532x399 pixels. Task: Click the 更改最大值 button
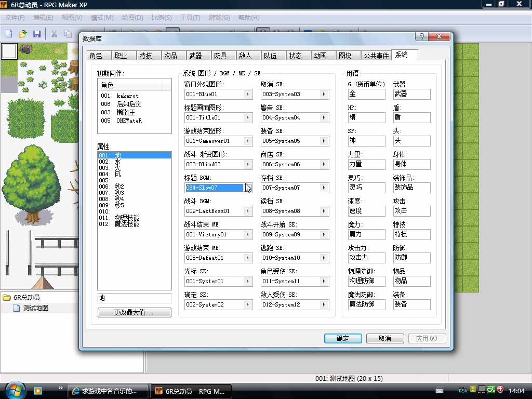[x=135, y=312]
